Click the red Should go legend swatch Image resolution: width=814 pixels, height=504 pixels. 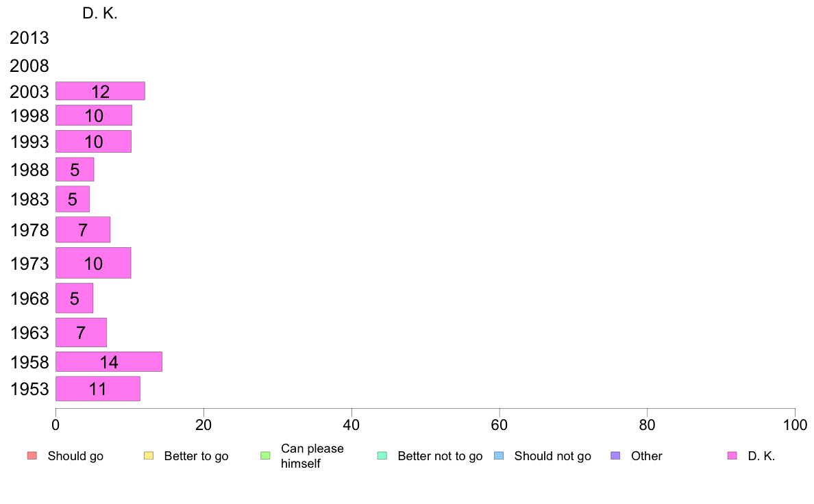(32, 456)
